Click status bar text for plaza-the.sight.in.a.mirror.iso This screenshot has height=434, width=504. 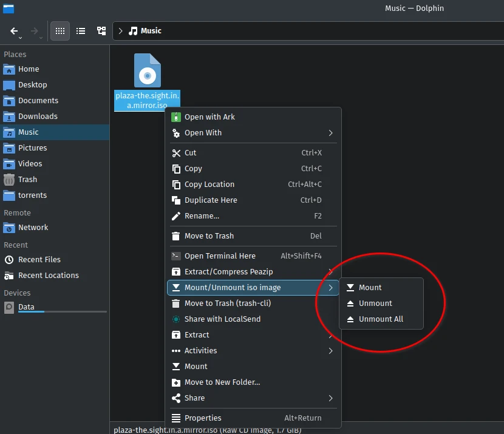(207, 430)
